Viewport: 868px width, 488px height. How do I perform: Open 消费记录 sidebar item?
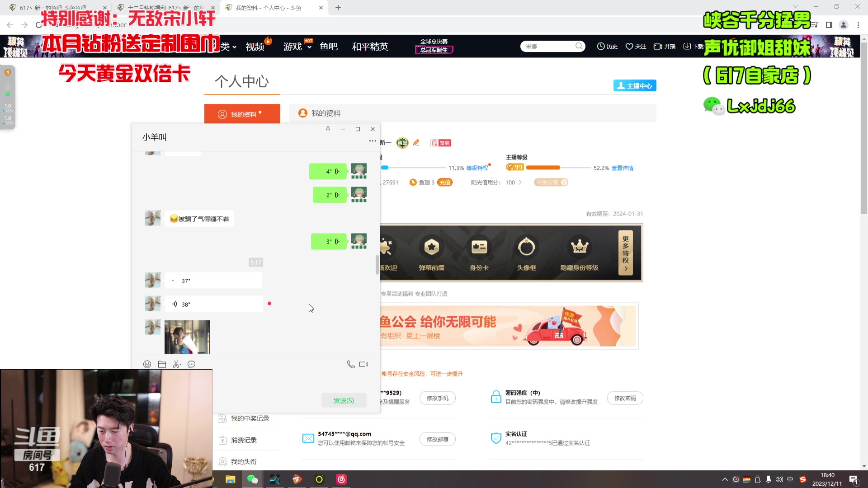(244, 440)
